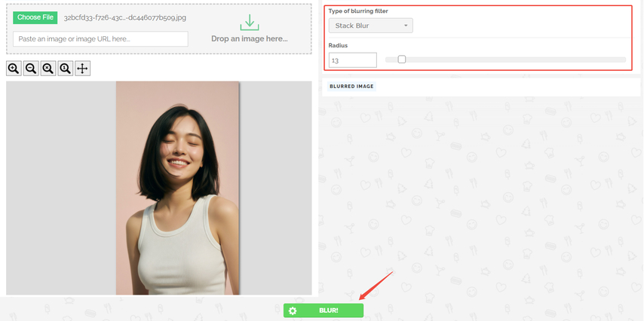Click the zoom to fit magnifier icon
Image resolution: width=644 pixels, height=321 pixels.
coord(48,69)
